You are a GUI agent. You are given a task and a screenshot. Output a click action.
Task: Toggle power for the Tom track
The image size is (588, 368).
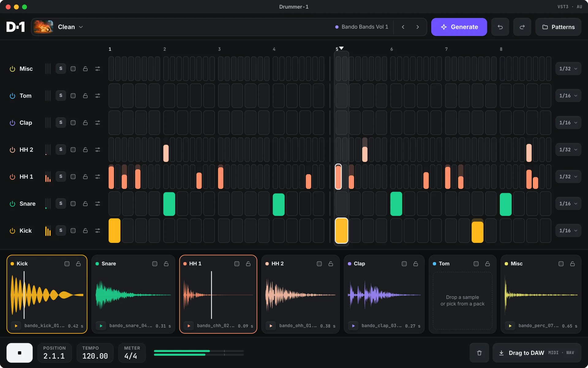click(x=12, y=96)
